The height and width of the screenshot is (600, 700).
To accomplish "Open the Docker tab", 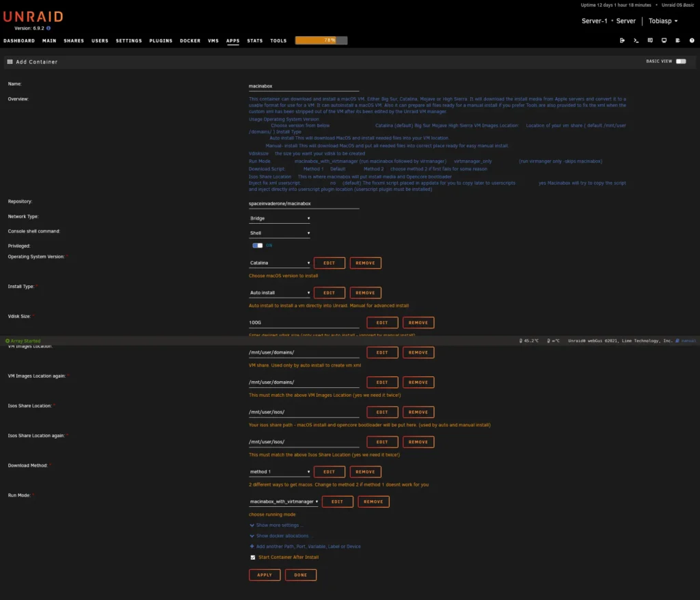I will [x=190, y=40].
